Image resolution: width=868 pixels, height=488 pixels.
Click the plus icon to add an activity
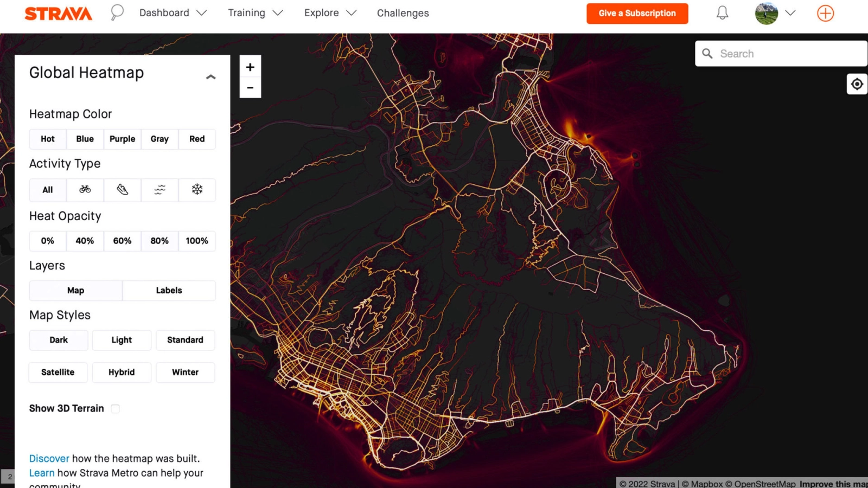click(825, 13)
